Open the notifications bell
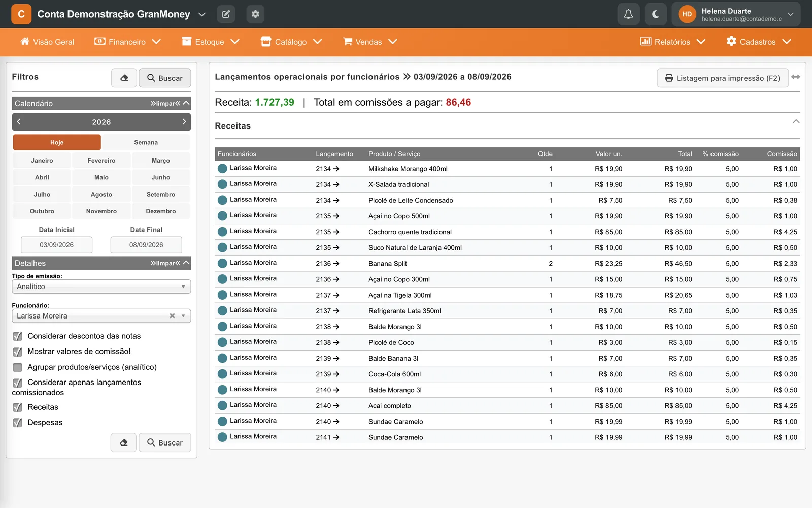The height and width of the screenshot is (508, 812). click(x=628, y=14)
